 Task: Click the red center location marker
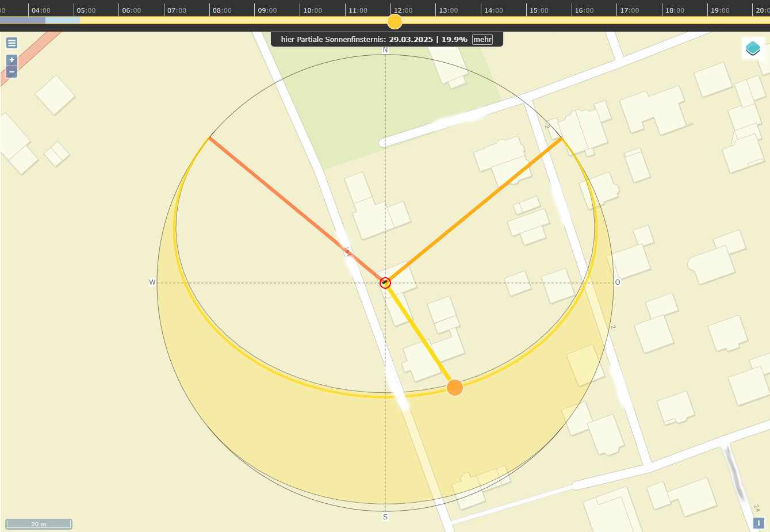385,282
